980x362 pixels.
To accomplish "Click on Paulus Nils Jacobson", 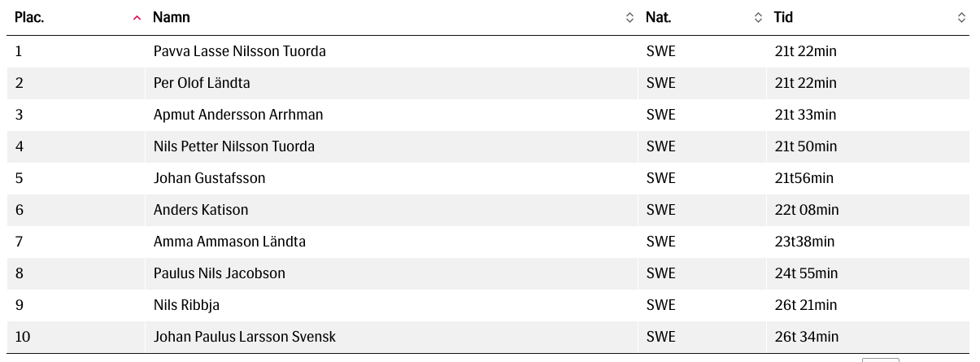I will pyautogui.click(x=220, y=273).
